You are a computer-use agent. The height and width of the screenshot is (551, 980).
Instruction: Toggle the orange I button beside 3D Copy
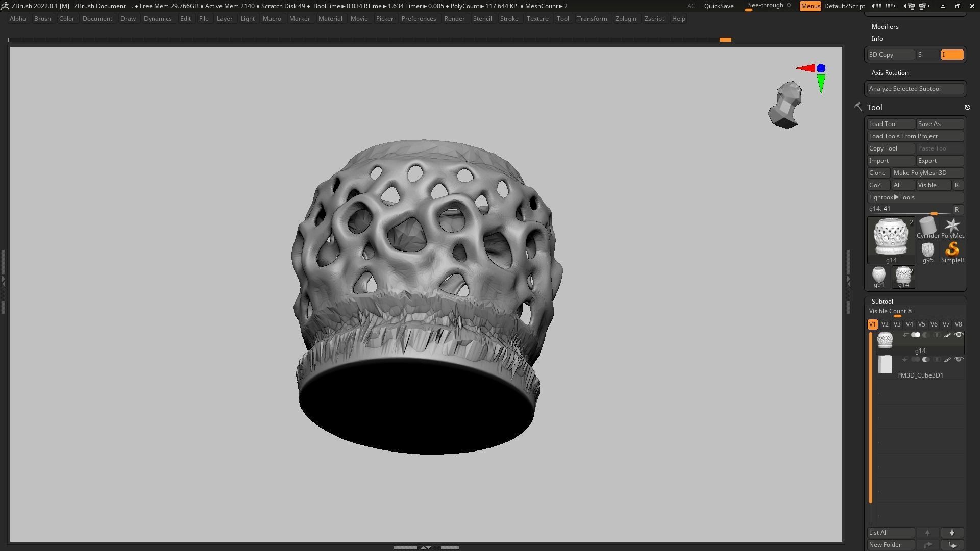[952, 55]
